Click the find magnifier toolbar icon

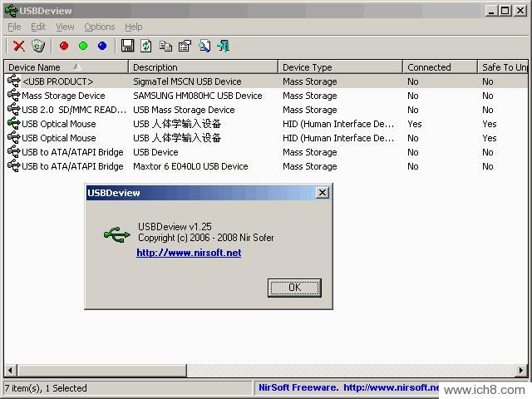(x=204, y=46)
